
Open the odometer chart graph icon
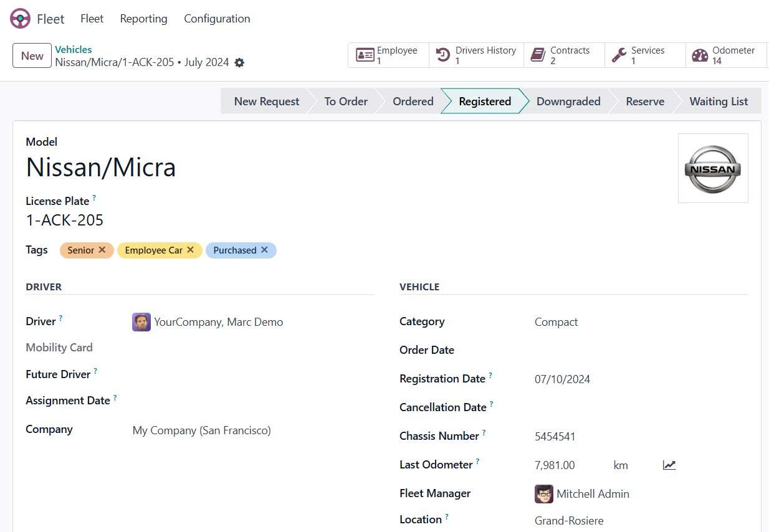click(x=669, y=465)
